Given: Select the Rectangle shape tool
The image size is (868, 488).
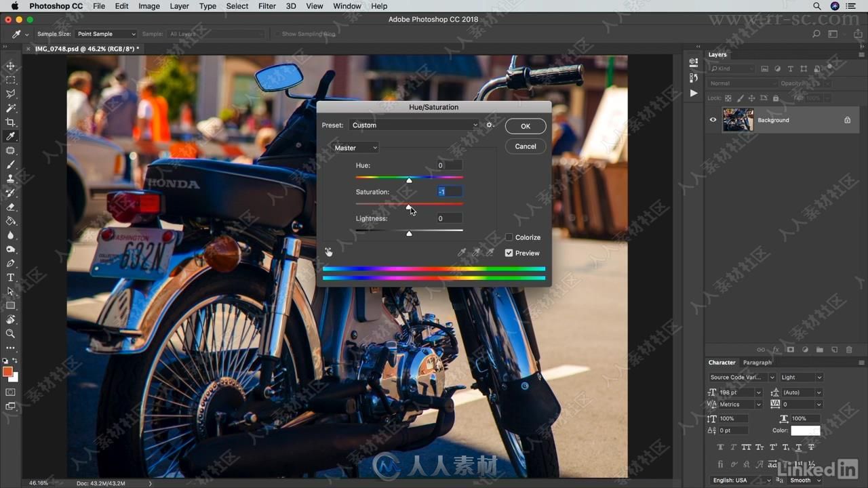Looking at the screenshot, I should (x=10, y=306).
